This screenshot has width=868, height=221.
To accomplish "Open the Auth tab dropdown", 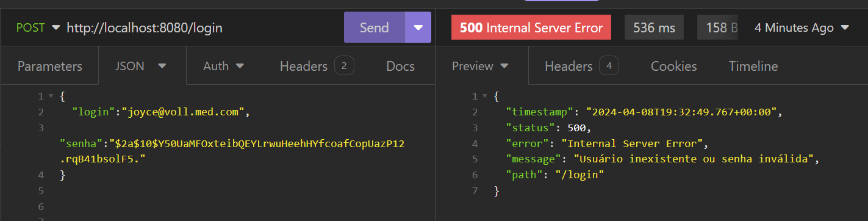I will tap(223, 66).
